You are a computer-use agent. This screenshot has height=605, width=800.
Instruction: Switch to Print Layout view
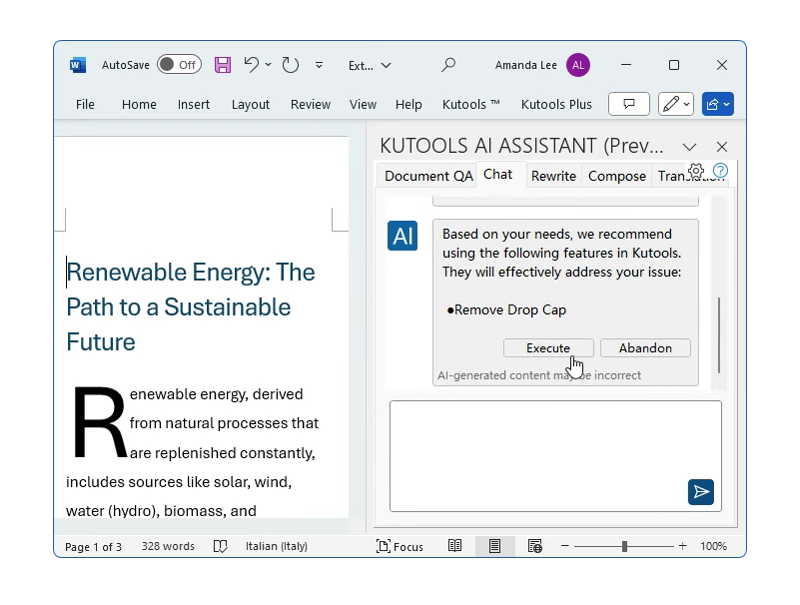click(494, 546)
